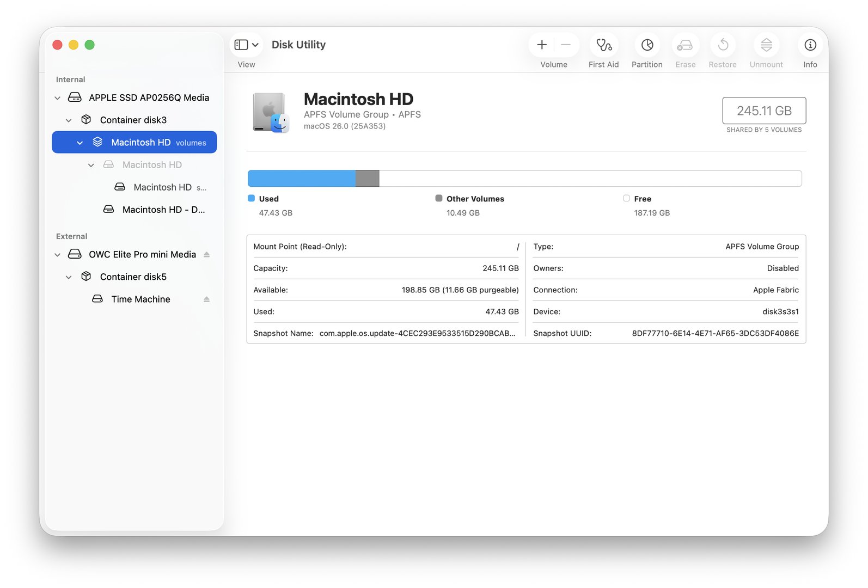Viewport: 868px width, 588px height.
Task: Select Time Machine volume in sidebar
Action: pyautogui.click(x=134, y=299)
